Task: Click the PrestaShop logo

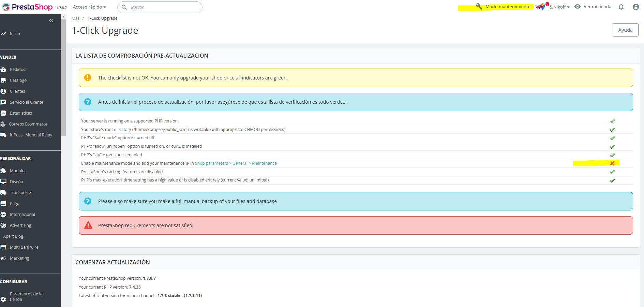Action: (27, 7)
